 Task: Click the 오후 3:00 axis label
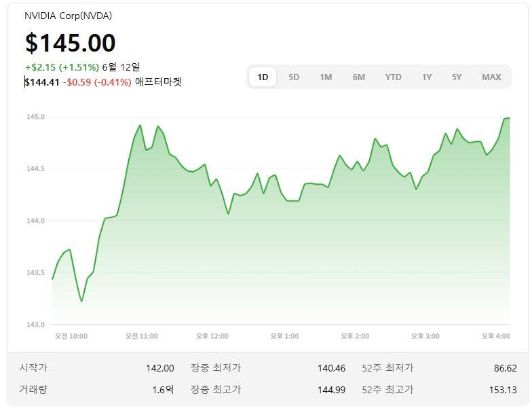pyautogui.click(x=425, y=336)
